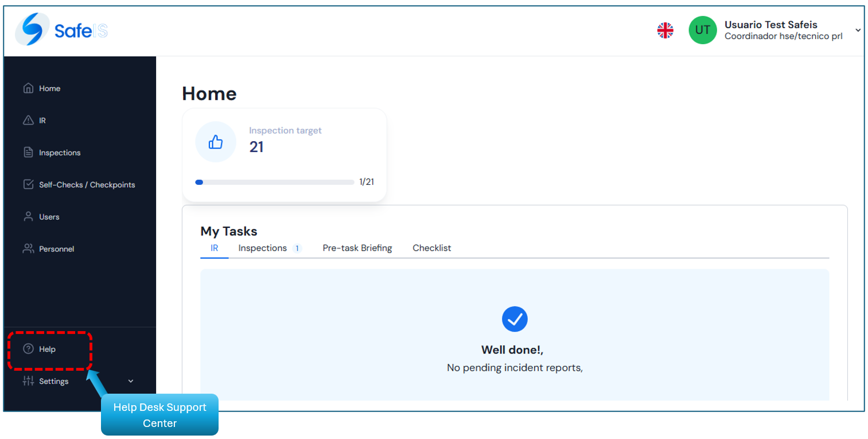The width and height of the screenshot is (868, 439).
Task: Click the thumbs-up inspection target icon
Action: 216,142
